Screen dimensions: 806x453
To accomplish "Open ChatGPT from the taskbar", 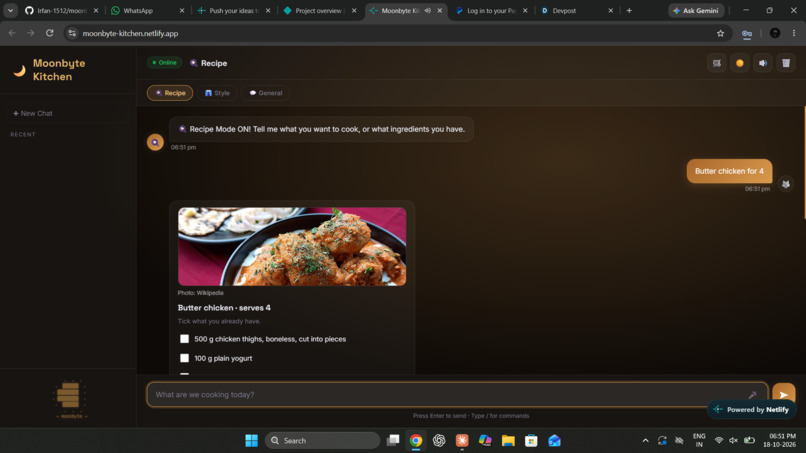I will 439,441.
